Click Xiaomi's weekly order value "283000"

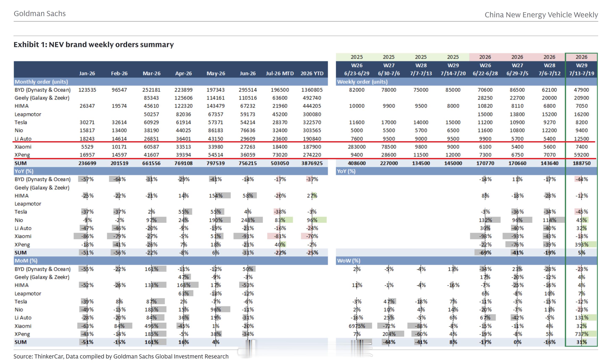coord(357,147)
